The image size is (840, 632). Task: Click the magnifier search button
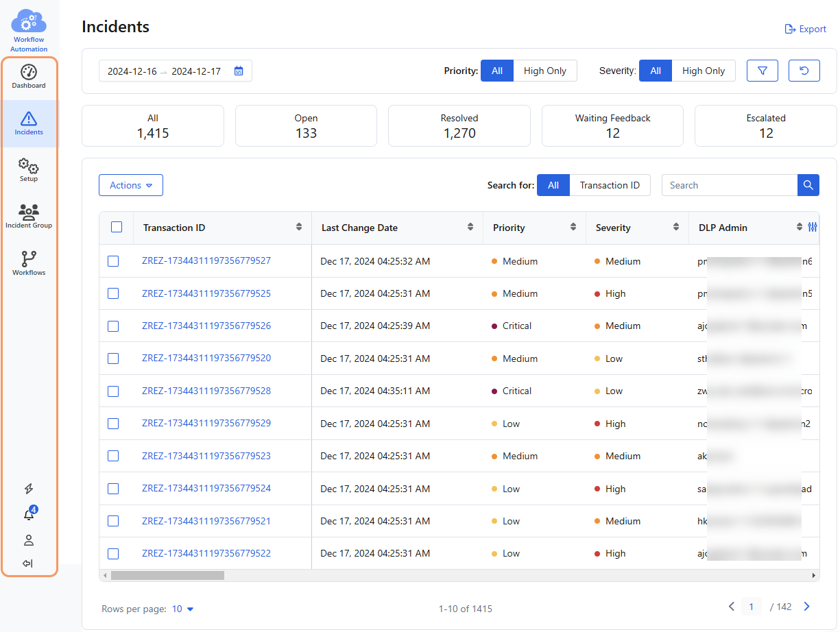pyautogui.click(x=808, y=185)
